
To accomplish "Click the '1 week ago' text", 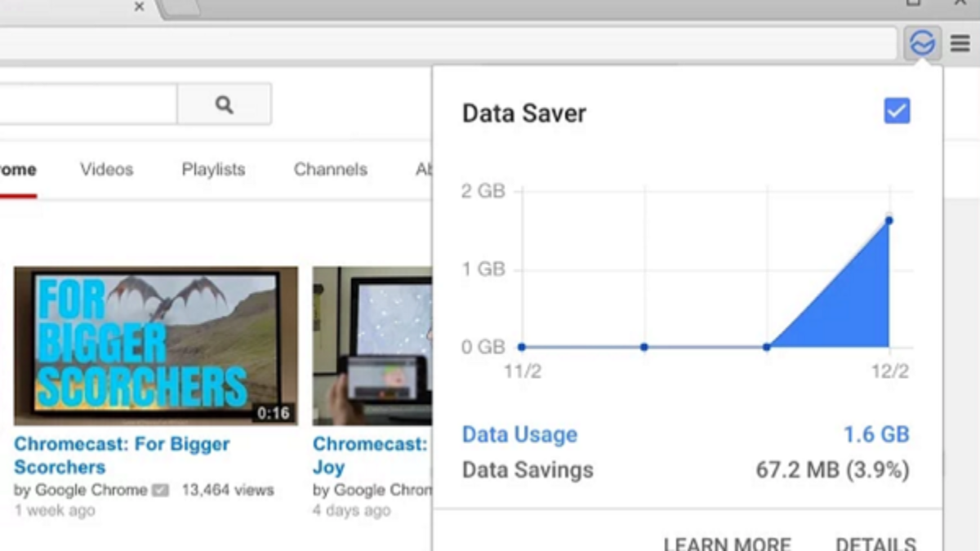I will pyautogui.click(x=54, y=510).
